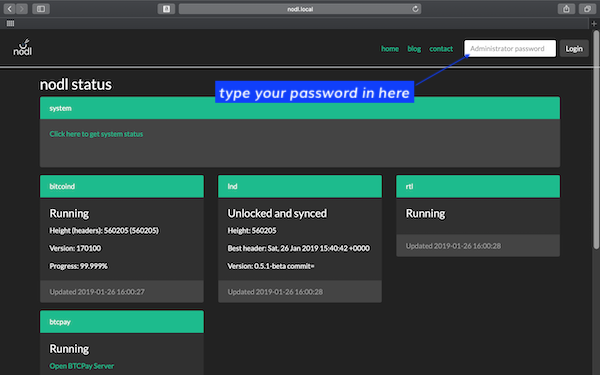Click the bitcoind panel header
600x375 pixels.
(x=122, y=186)
